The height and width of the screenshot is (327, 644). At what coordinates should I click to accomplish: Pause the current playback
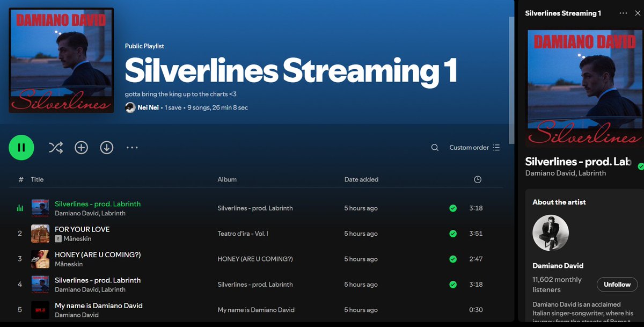(x=21, y=147)
